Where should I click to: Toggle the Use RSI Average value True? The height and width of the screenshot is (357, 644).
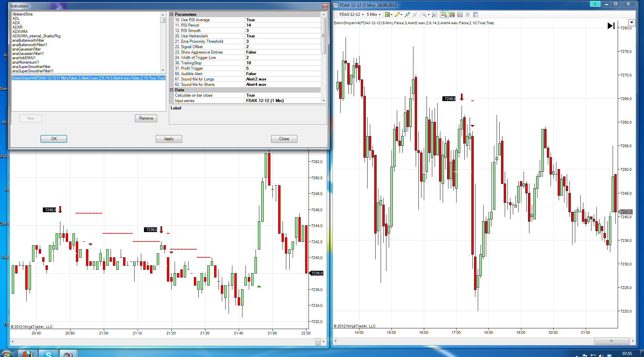[x=283, y=20]
